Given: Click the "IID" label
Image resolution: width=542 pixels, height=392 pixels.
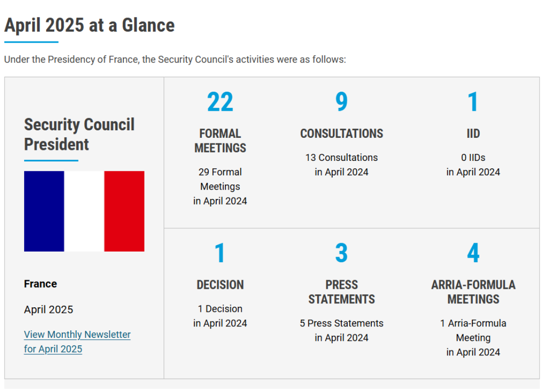Looking at the screenshot, I should pyautogui.click(x=473, y=134).
